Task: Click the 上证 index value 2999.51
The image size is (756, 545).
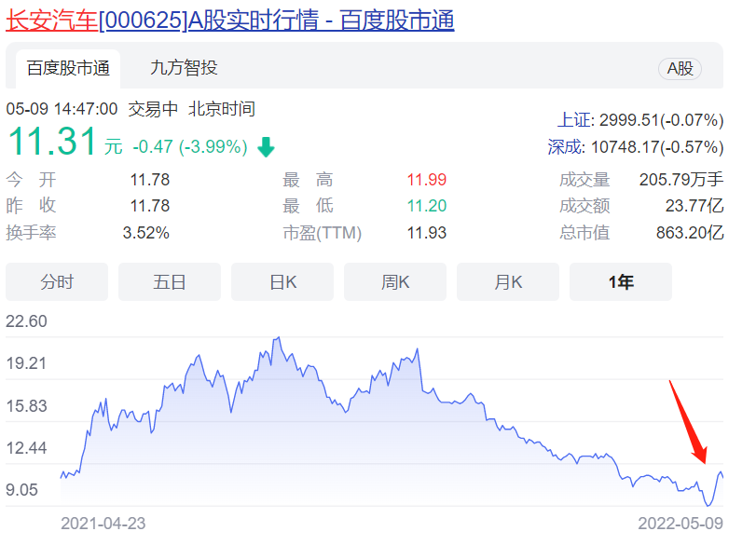Action: click(x=662, y=120)
